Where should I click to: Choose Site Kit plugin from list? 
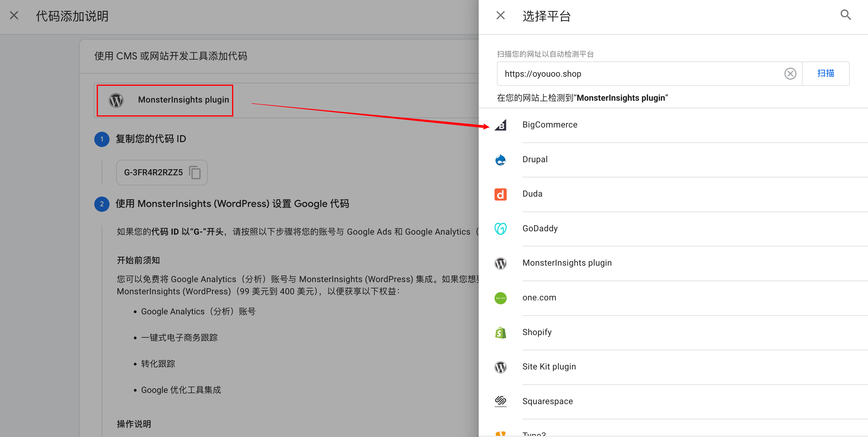(x=549, y=367)
